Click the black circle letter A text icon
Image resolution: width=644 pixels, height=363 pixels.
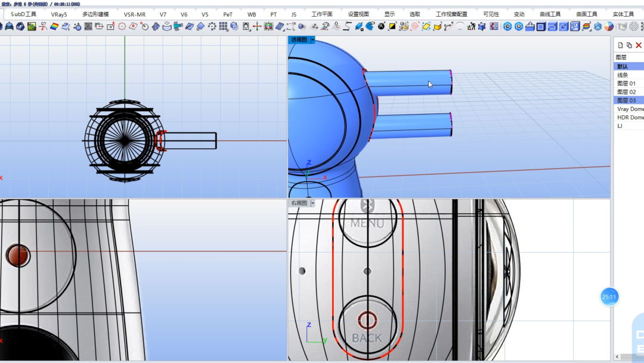[x=381, y=27]
